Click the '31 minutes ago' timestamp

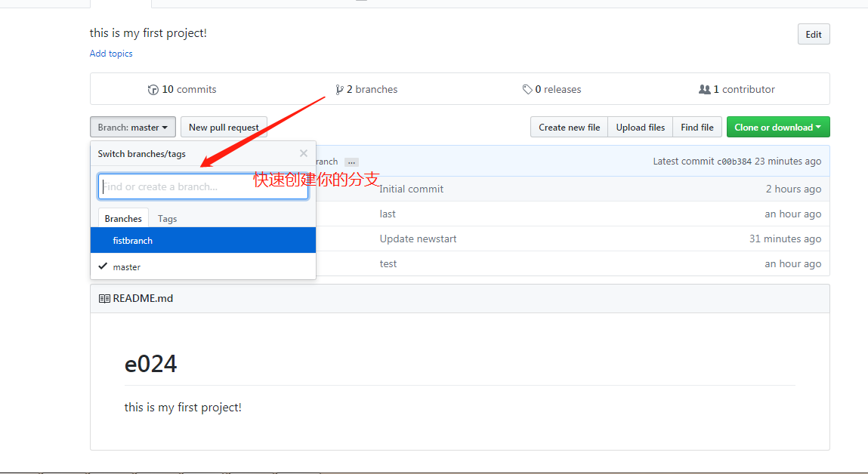pyautogui.click(x=785, y=239)
